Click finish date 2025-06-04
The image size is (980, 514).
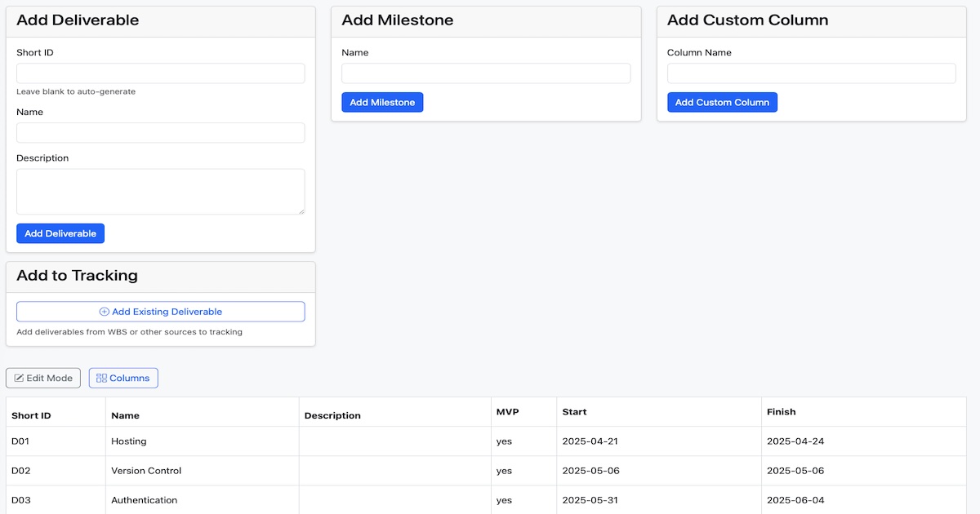795,500
